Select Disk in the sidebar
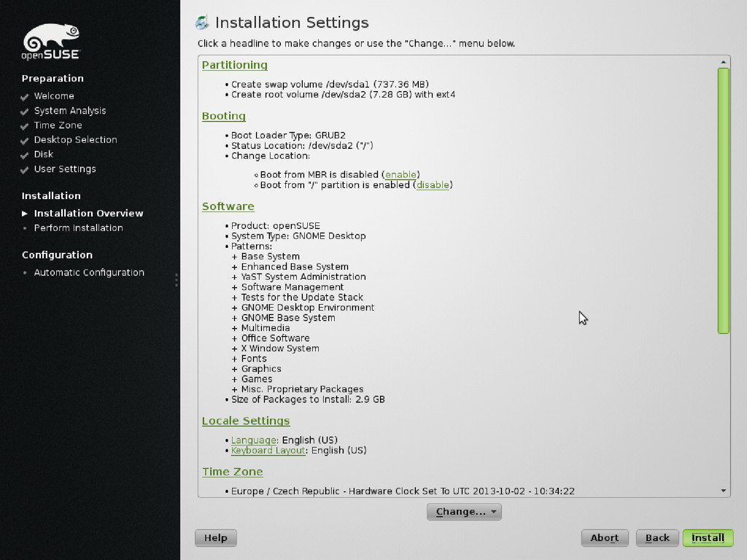The height and width of the screenshot is (560, 747). pyautogui.click(x=43, y=155)
